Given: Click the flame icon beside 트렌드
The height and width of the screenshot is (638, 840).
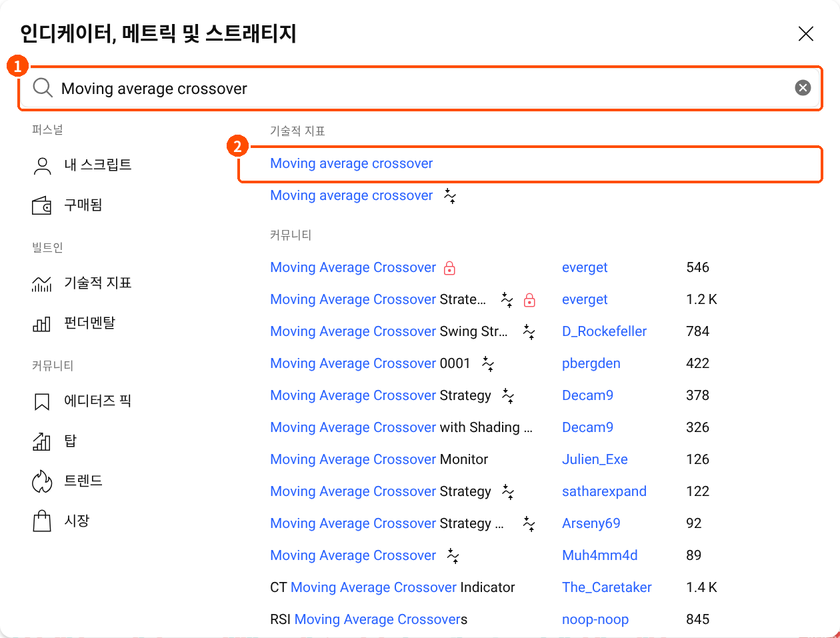Looking at the screenshot, I should [42, 481].
